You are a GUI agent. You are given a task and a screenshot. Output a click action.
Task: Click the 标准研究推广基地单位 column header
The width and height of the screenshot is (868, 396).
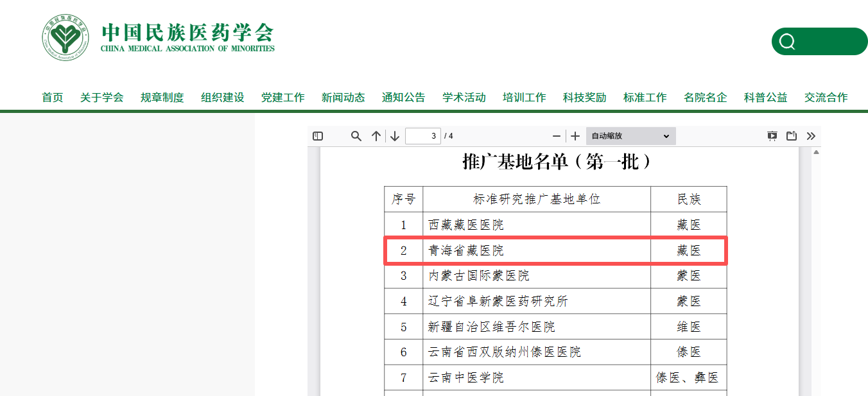(x=537, y=200)
